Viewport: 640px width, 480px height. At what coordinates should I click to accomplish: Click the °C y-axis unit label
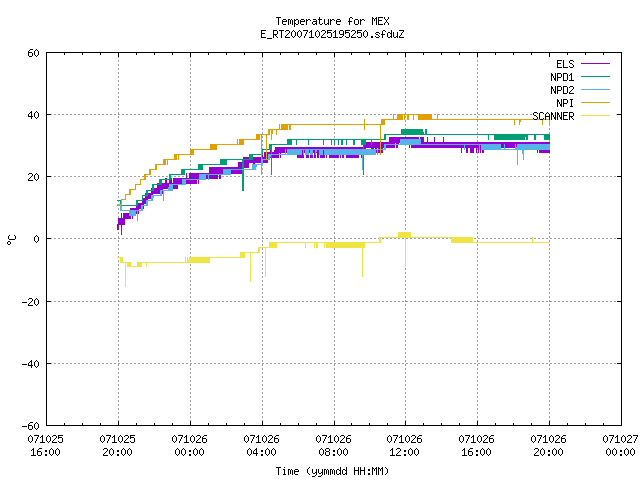click(x=12, y=240)
